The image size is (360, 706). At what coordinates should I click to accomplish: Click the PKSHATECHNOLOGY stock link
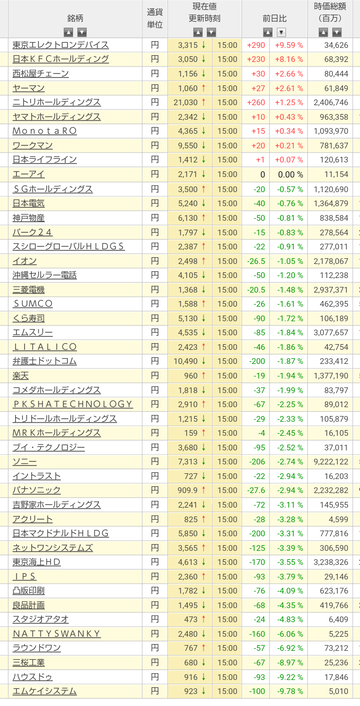pos(72,404)
